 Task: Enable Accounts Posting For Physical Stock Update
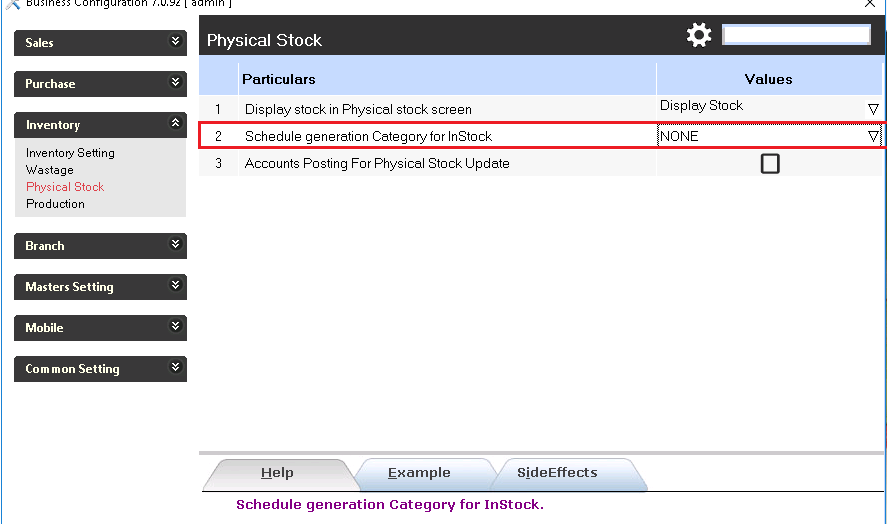coord(770,163)
